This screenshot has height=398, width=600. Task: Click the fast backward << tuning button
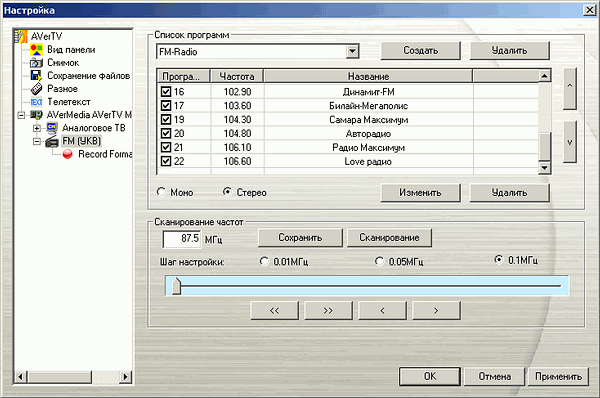(x=274, y=310)
